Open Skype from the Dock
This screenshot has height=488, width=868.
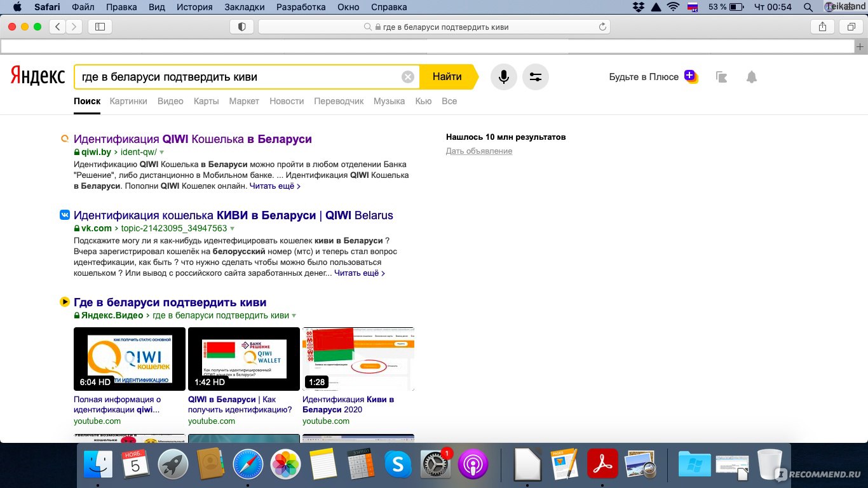point(398,464)
